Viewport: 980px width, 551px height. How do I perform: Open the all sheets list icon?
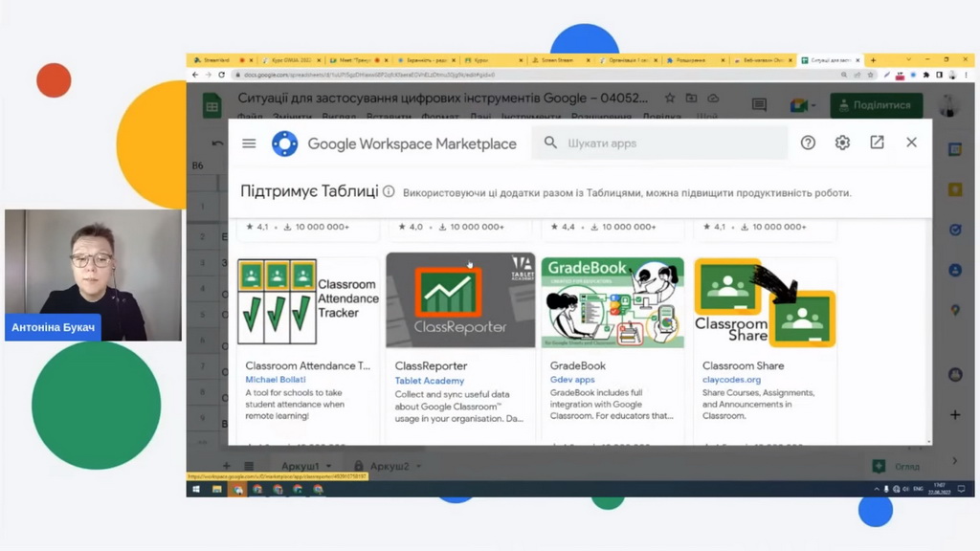click(249, 466)
